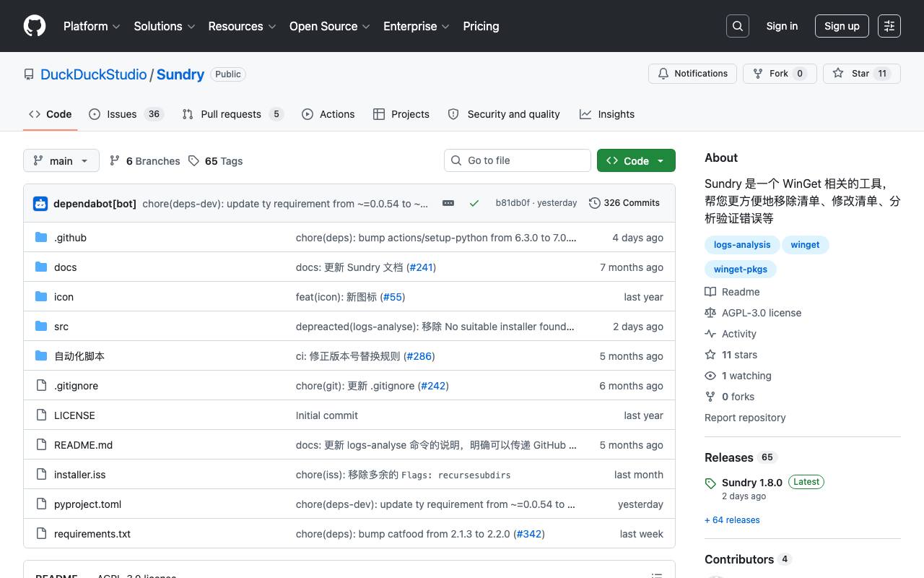Star the Sundry repository
Screen dimensions: 924x578
coord(862,74)
